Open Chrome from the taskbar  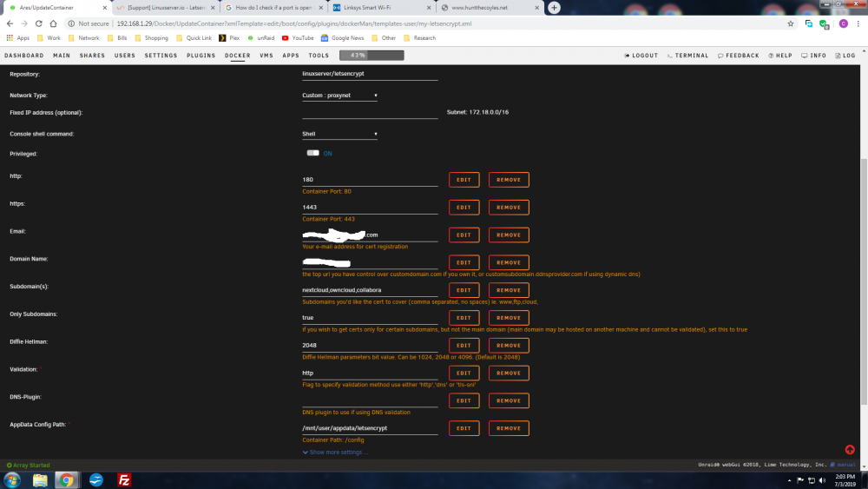coord(67,480)
